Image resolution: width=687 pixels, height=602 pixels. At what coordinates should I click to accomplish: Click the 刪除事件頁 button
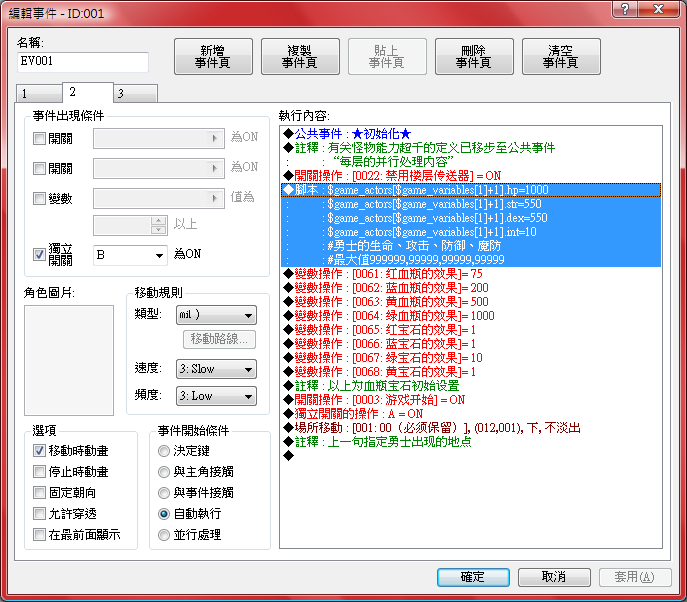[x=474, y=57]
